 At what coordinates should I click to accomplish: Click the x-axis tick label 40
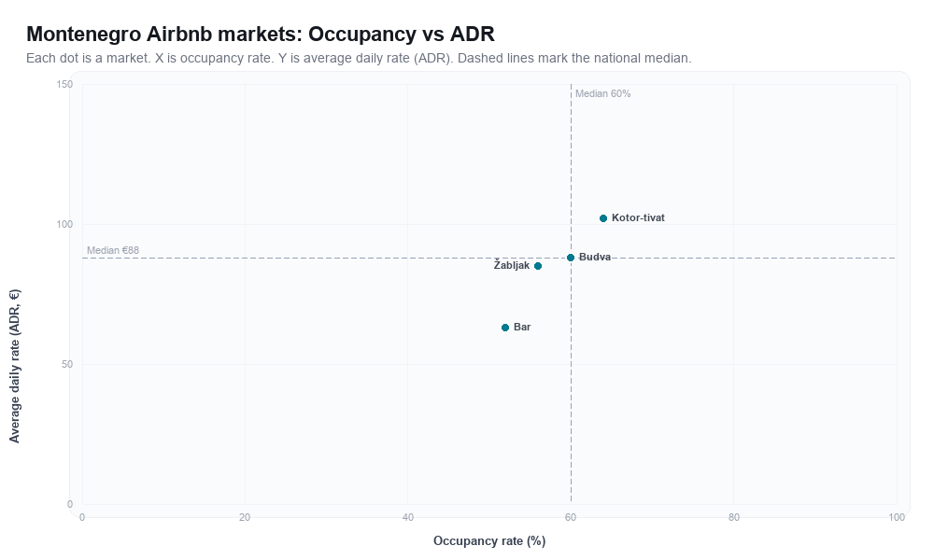tap(408, 518)
